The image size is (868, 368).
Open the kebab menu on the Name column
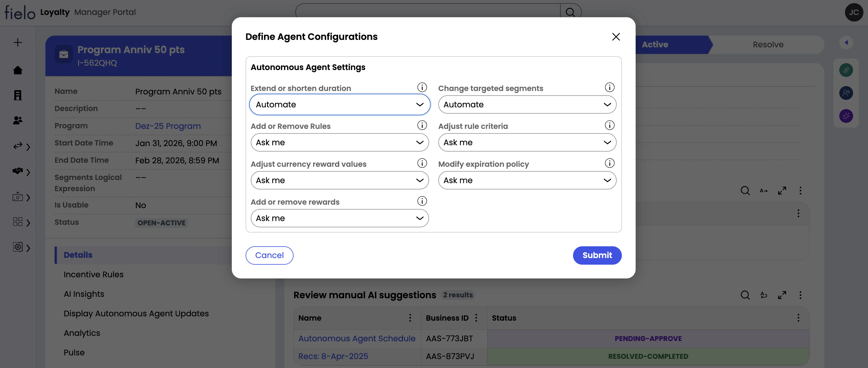(x=410, y=318)
